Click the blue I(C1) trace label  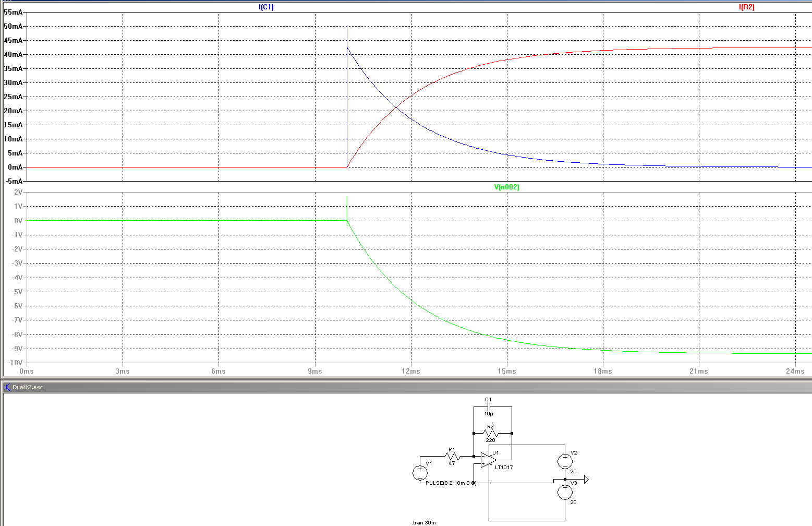[x=266, y=7]
